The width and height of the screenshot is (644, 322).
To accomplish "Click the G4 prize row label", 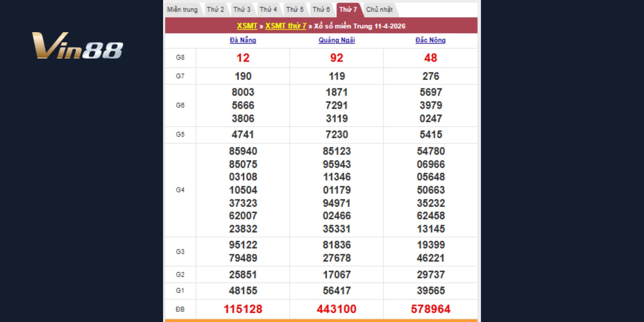I will coord(180,190).
